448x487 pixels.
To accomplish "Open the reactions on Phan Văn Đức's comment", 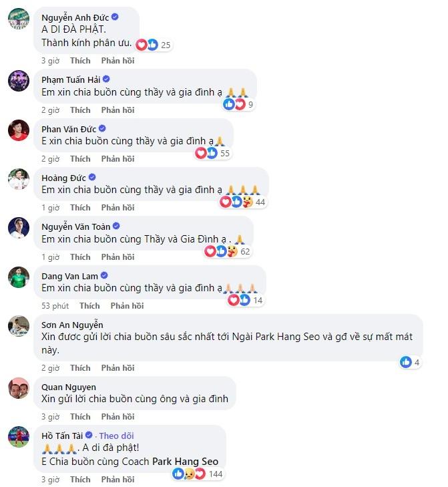I will point(206,153).
